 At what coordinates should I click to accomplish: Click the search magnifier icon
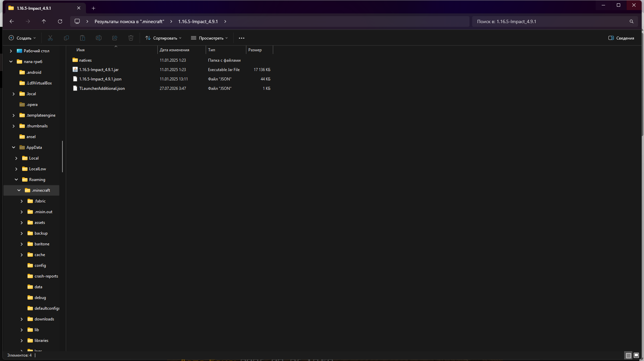[x=632, y=21]
